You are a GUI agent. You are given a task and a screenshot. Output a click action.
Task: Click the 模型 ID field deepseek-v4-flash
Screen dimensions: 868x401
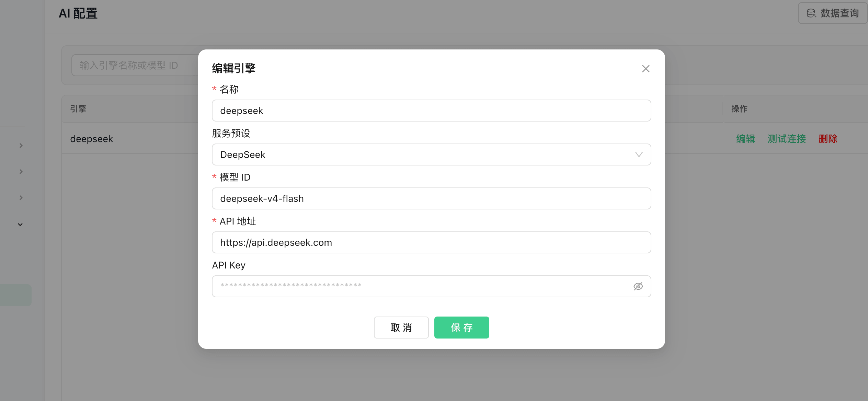431,198
